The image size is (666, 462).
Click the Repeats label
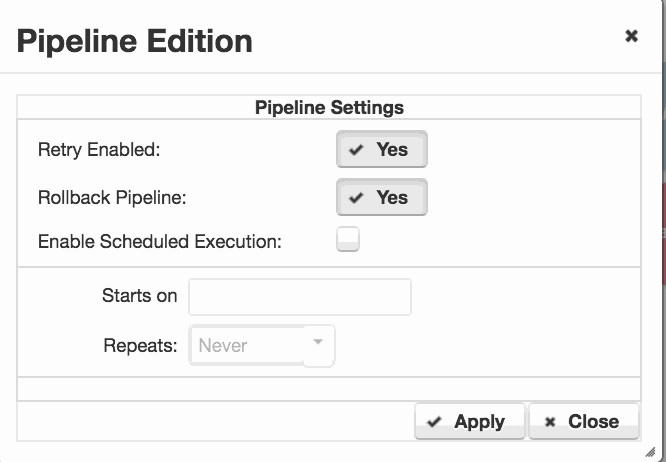pos(140,346)
